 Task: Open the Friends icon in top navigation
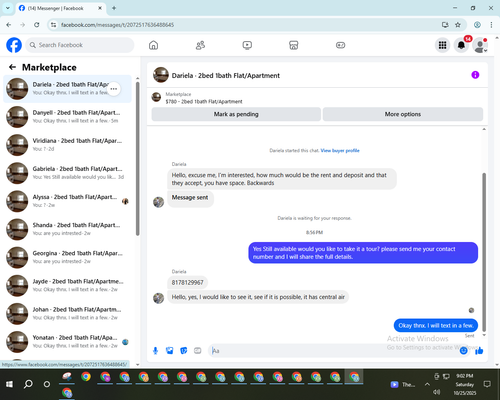200,45
